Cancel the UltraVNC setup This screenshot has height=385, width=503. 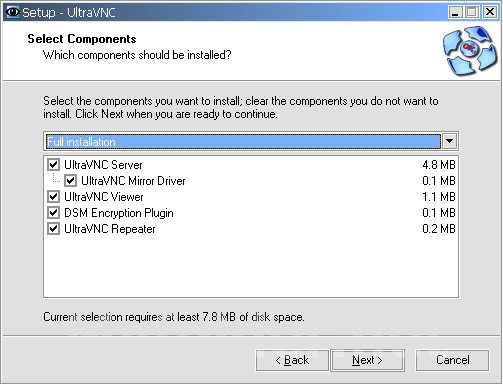click(x=452, y=360)
